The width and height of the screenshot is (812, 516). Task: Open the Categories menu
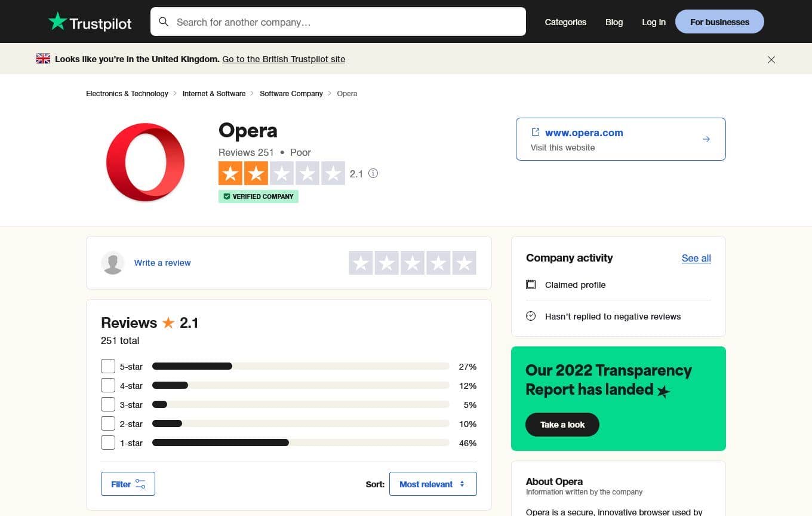click(565, 22)
